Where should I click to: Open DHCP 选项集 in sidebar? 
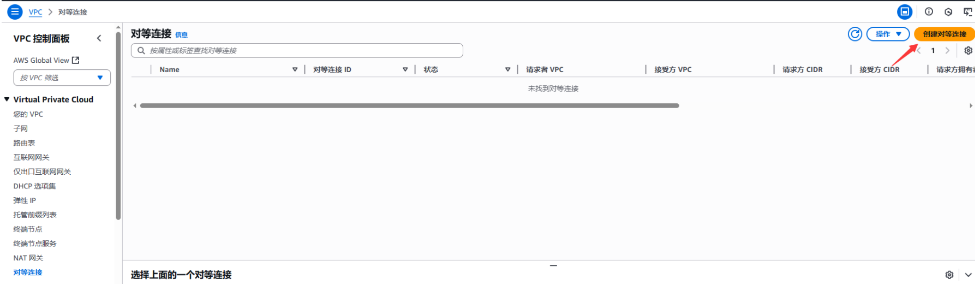point(34,186)
